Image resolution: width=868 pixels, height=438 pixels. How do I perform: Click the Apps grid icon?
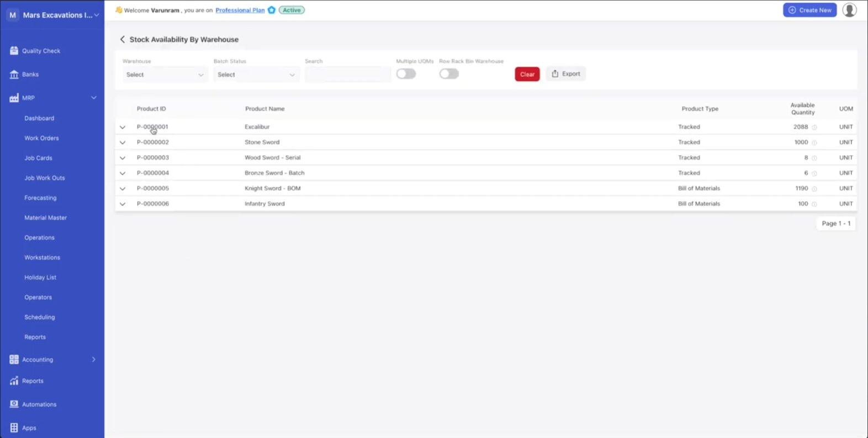(14, 428)
